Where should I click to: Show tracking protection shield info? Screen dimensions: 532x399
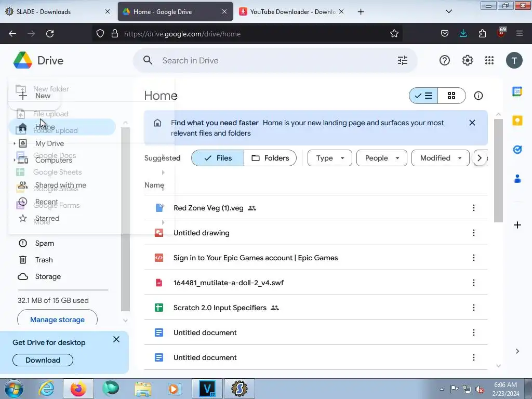click(100, 34)
